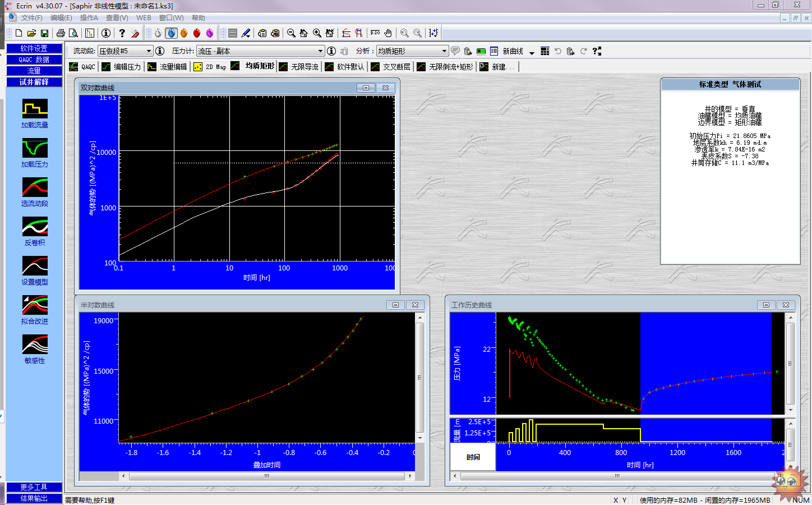Maximize the 双对数曲线 plot window

click(x=366, y=88)
